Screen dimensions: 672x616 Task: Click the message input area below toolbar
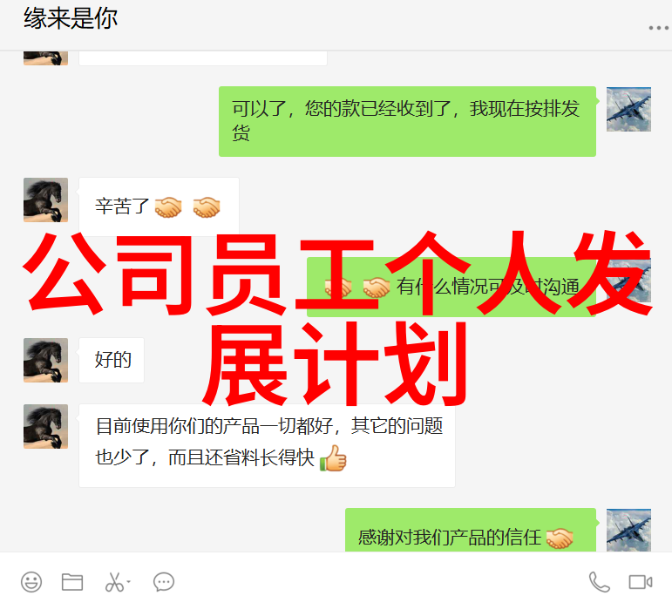336,606
